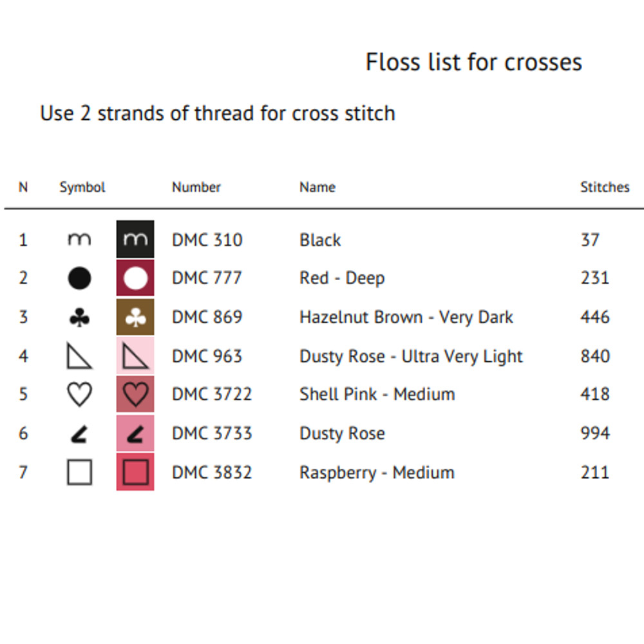Click the plain club symbol in row 3
The image size is (644, 644).
(79, 317)
